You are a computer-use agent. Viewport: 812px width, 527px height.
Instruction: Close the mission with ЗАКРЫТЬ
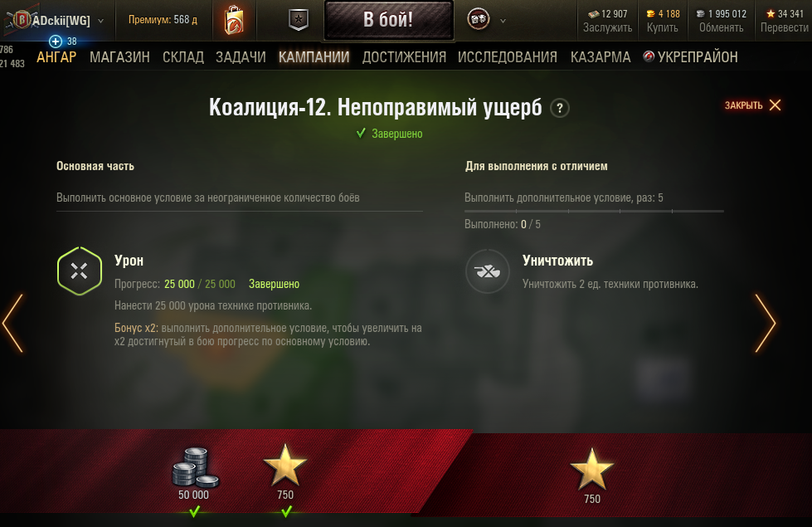pyautogui.click(x=752, y=105)
